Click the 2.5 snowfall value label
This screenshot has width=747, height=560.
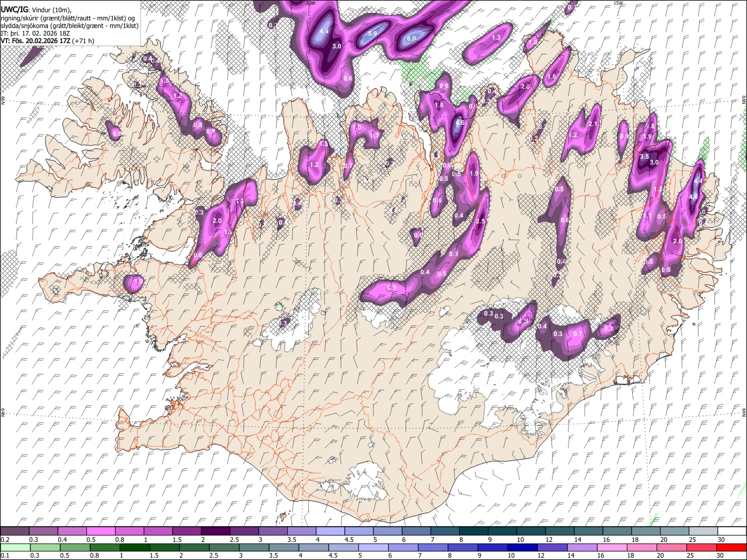(481, 222)
